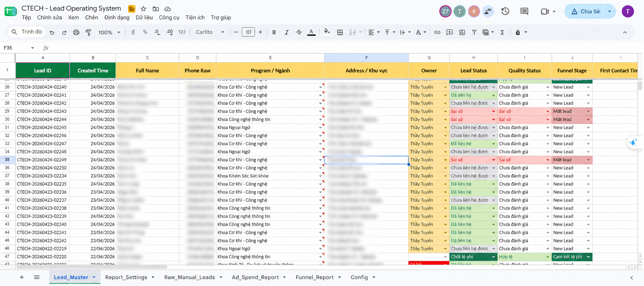
Task: Toggle strikethrough formatting
Action: click(x=299, y=32)
